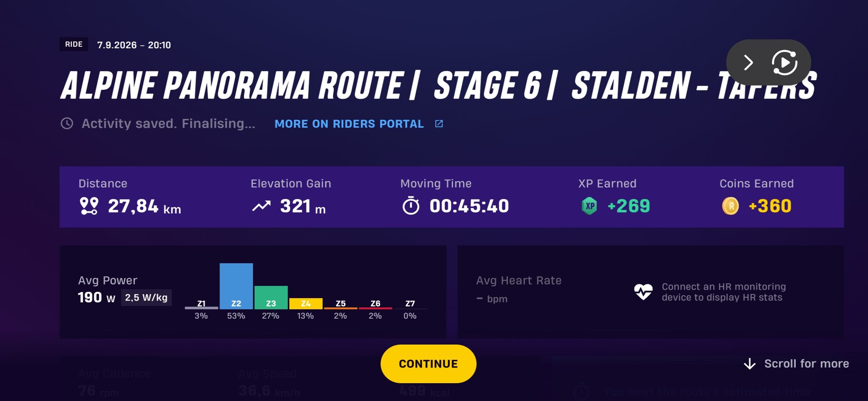Viewport: 868px width, 401px height.
Task: Click the external link icon beside Riders Portal
Action: point(439,123)
